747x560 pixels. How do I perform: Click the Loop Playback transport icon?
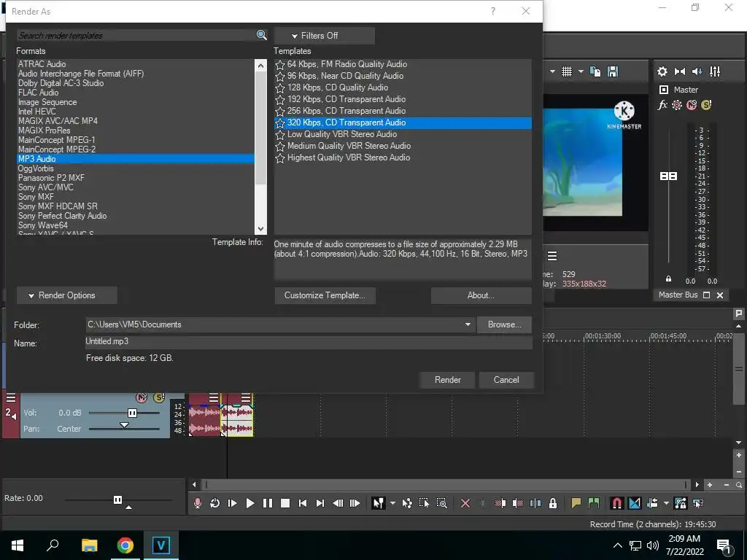[215, 503]
